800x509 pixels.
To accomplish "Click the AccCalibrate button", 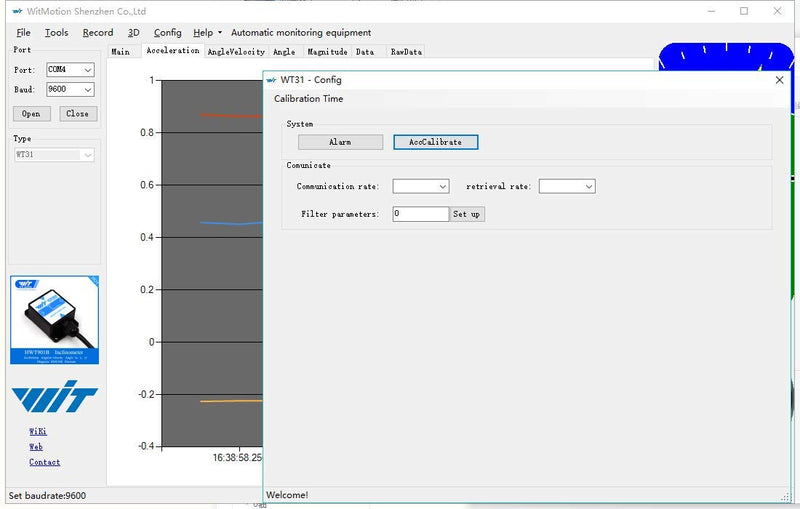I will coord(435,142).
